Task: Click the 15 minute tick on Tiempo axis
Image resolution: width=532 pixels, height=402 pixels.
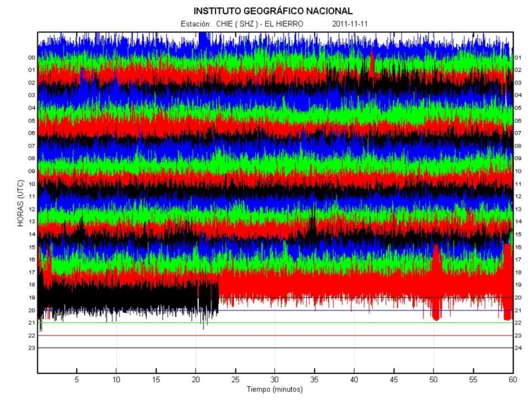Action: (156, 379)
